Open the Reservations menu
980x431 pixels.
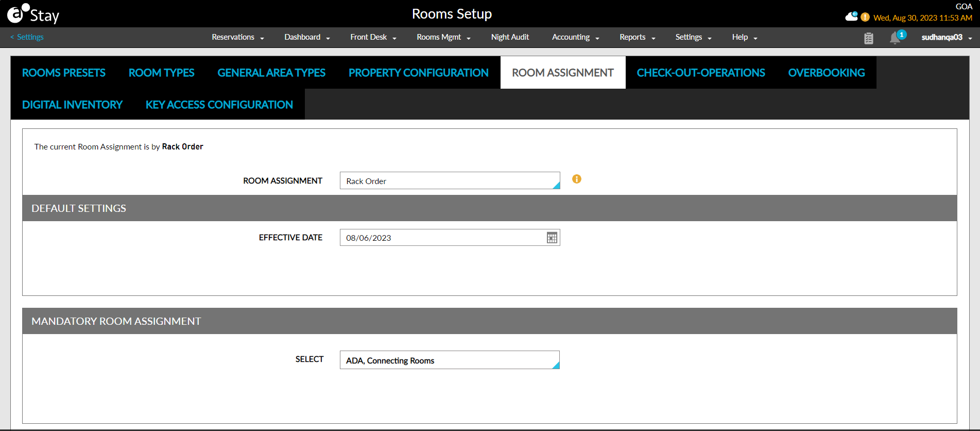click(x=238, y=37)
